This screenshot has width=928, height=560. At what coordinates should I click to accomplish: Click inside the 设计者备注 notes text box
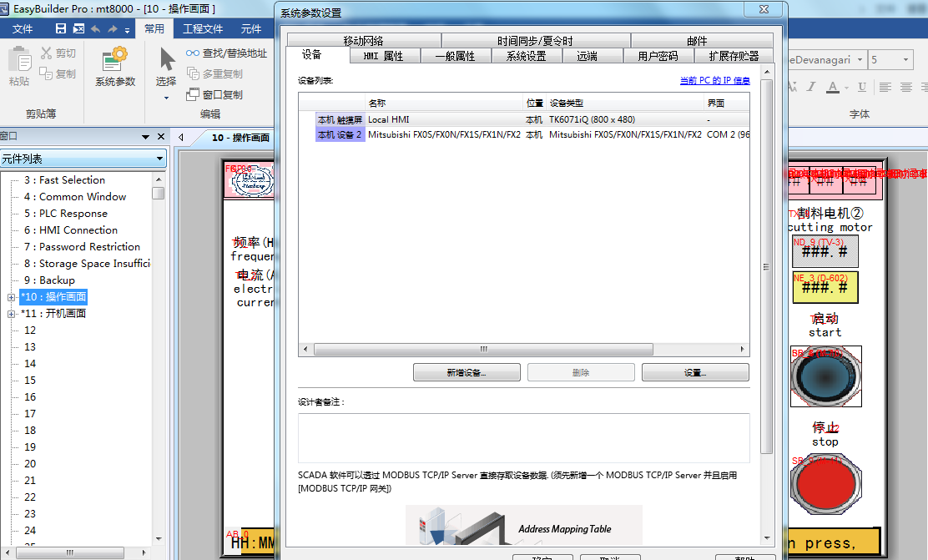[523, 437]
